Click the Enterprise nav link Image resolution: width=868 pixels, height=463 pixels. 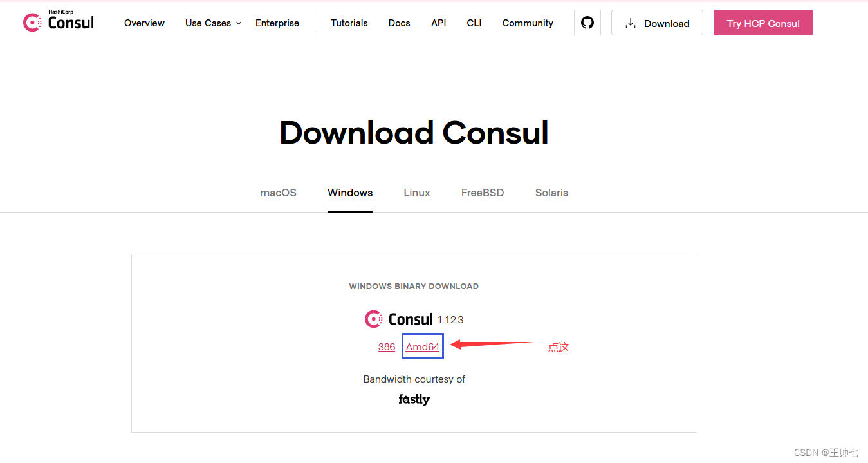coord(277,23)
